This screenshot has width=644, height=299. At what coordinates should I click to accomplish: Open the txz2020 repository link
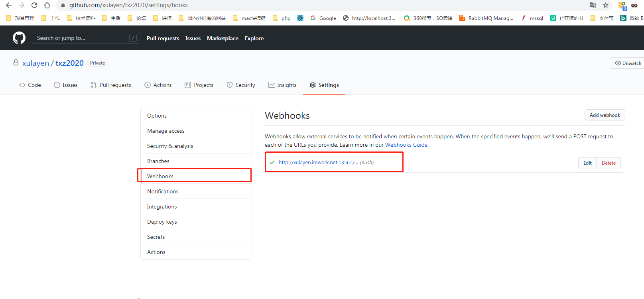pyautogui.click(x=69, y=63)
